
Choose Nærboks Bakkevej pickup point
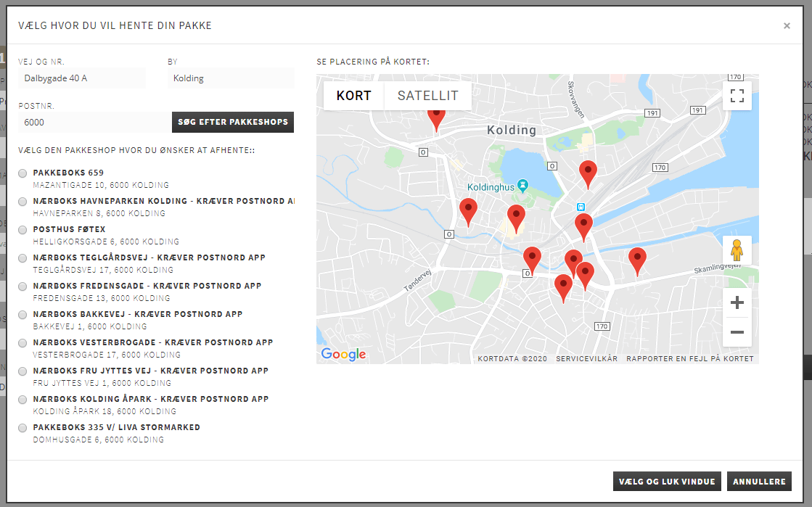[x=22, y=315]
